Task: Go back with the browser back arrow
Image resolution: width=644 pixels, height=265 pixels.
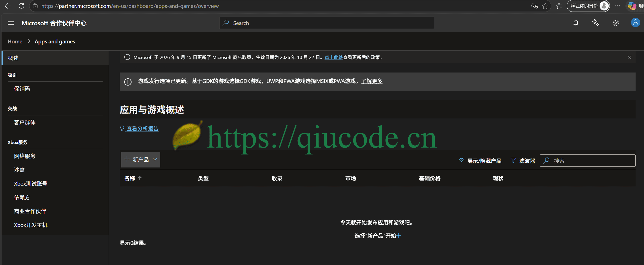Action: pos(8,6)
